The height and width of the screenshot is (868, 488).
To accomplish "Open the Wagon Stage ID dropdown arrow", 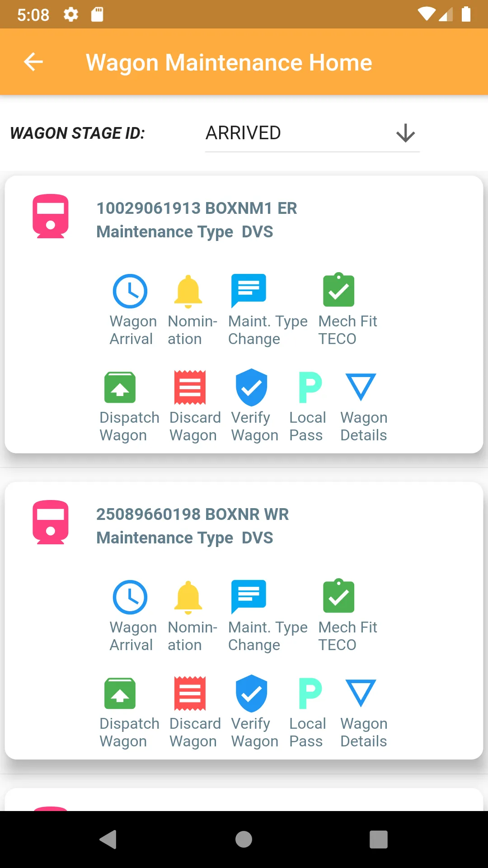I will pos(405,133).
